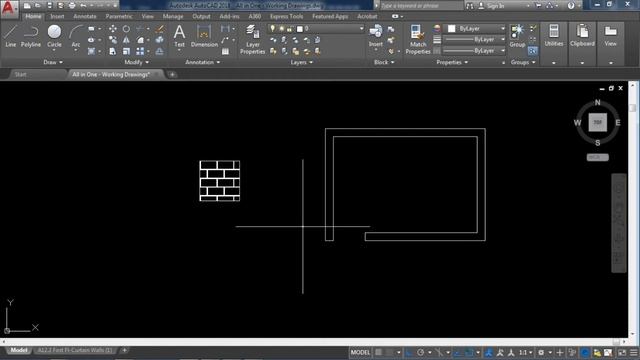Toggle the layer on/off lightbulb icon
Viewport: 640px width, 360px height.
point(273,29)
